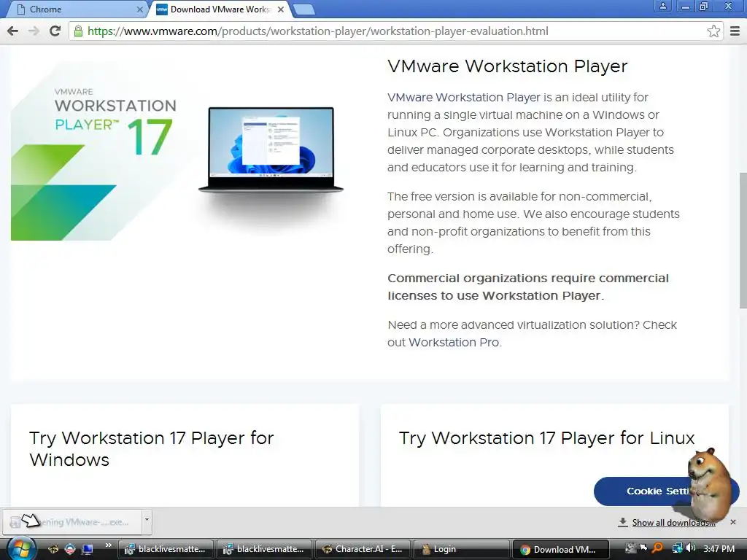Image resolution: width=747 pixels, height=560 pixels.
Task: Open a new browser tab
Action: pos(303,9)
